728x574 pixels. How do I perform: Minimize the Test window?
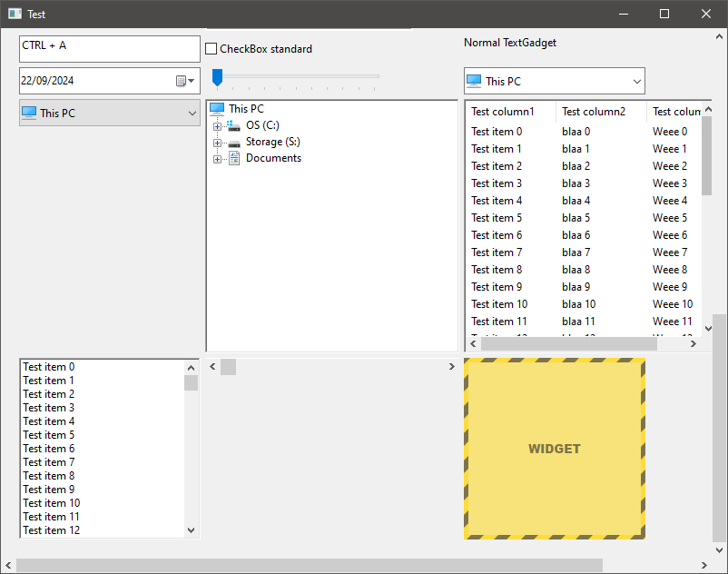[x=624, y=14]
